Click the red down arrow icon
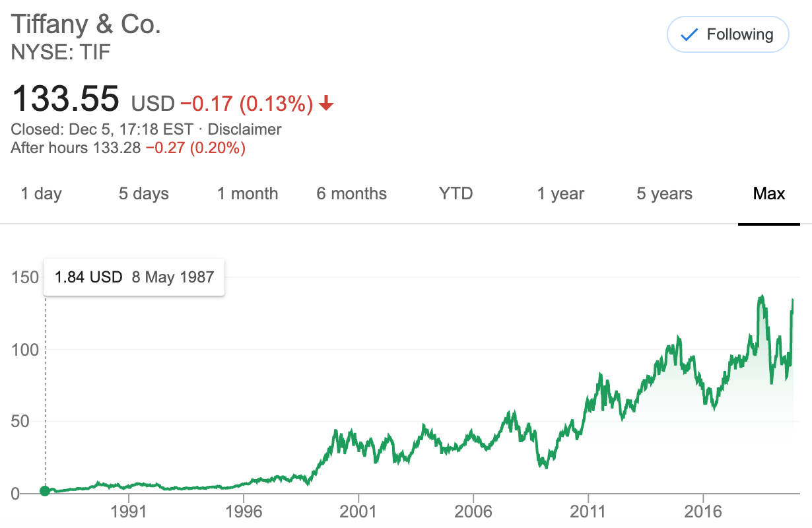The image size is (812, 528). [325, 103]
